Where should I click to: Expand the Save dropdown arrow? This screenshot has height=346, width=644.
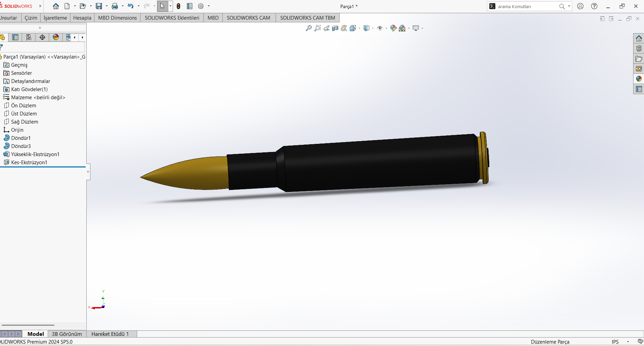tap(107, 6)
